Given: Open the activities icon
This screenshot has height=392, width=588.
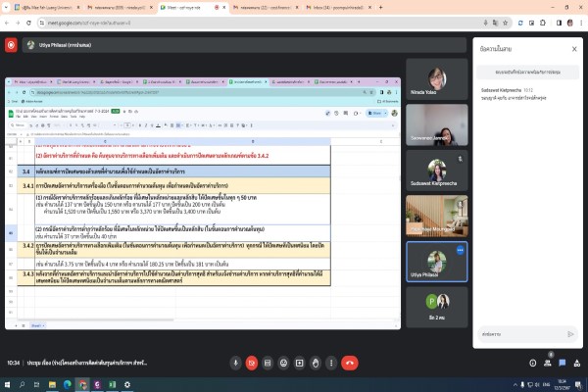Looking at the screenshot, I should click(577, 363).
